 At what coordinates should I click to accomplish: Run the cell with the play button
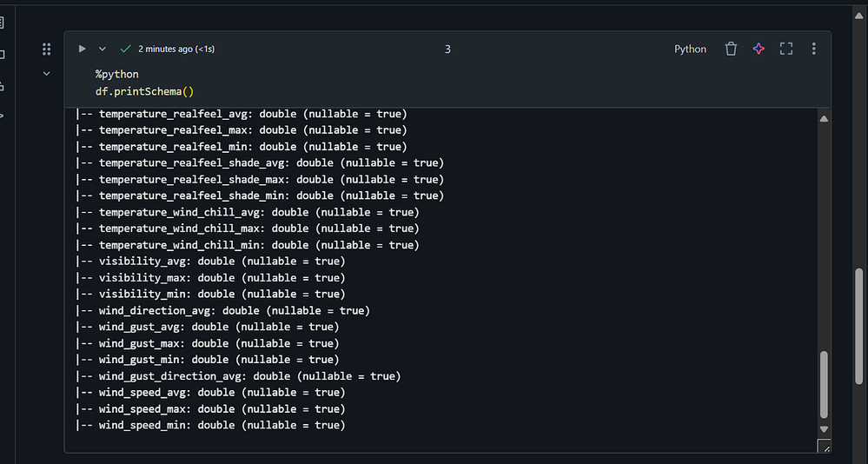(x=83, y=50)
